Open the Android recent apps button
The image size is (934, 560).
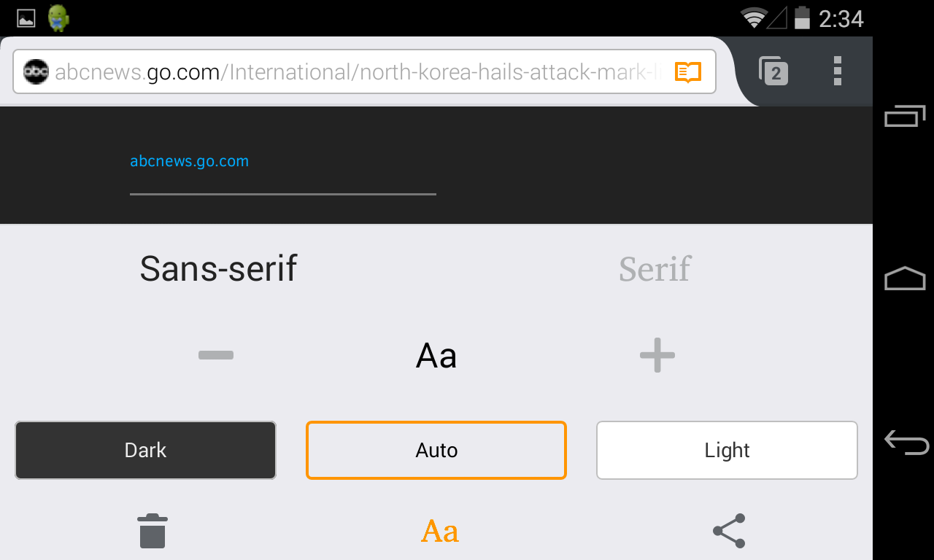click(x=905, y=116)
